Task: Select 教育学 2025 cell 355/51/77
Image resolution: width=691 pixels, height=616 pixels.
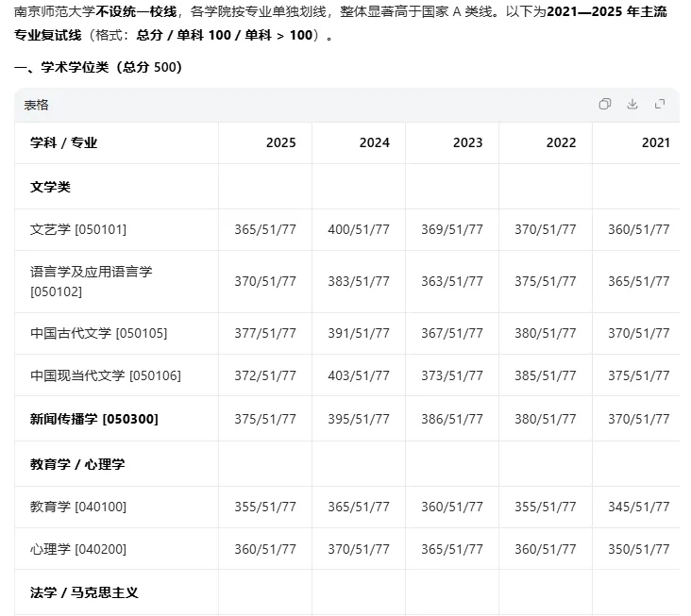Action: click(265, 507)
